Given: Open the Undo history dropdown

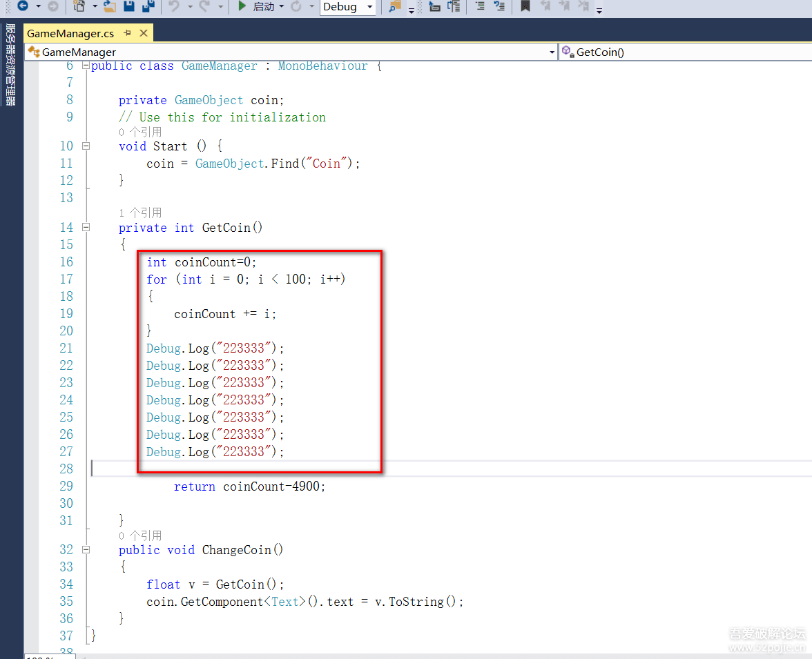Looking at the screenshot, I should pos(190,6).
